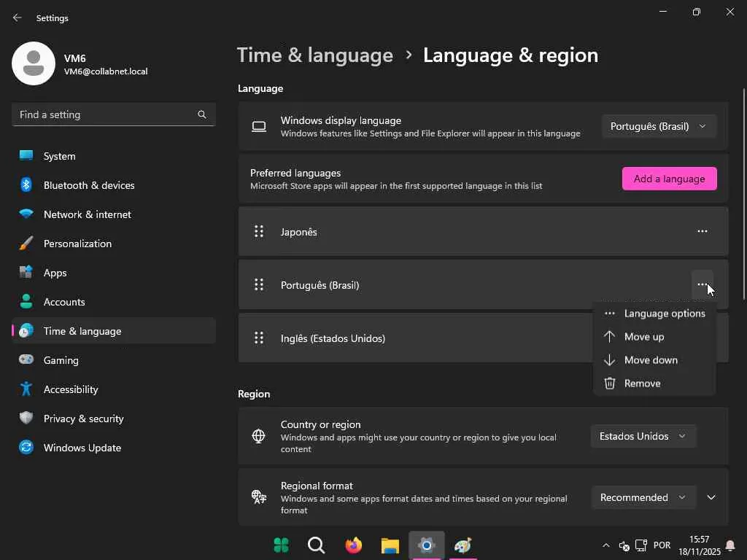Choose Move up in the context menu
Screen dimensions: 747x560
[644, 337]
